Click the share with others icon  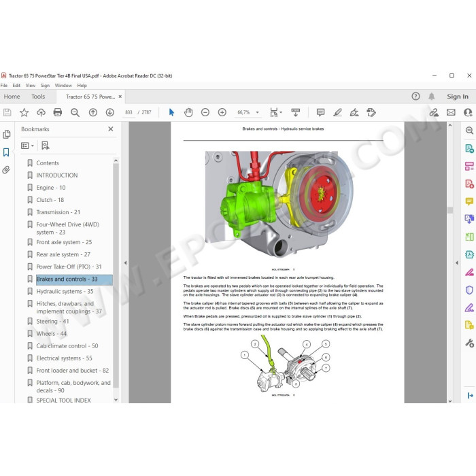click(x=468, y=113)
